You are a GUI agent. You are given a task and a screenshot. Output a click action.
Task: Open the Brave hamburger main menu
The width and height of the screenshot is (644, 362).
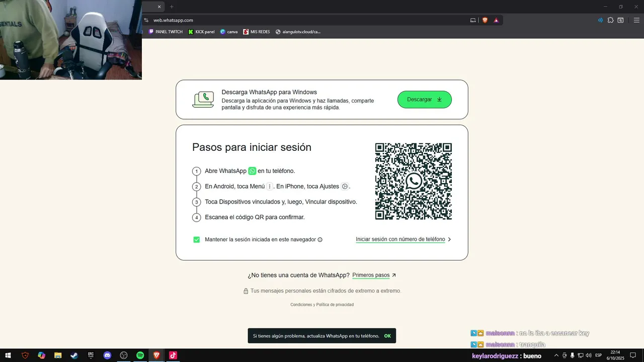click(x=636, y=20)
